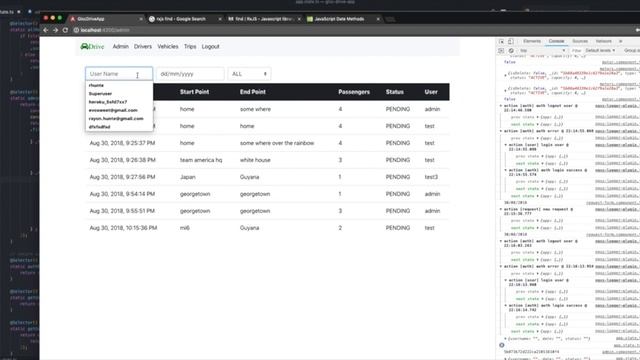
Task: Go to the Admin page
Action: [x=120, y=47]
